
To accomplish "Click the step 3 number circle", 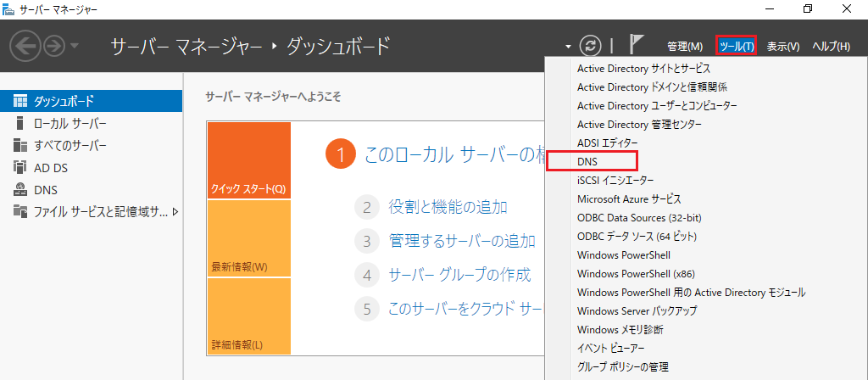I will (366, 241).
